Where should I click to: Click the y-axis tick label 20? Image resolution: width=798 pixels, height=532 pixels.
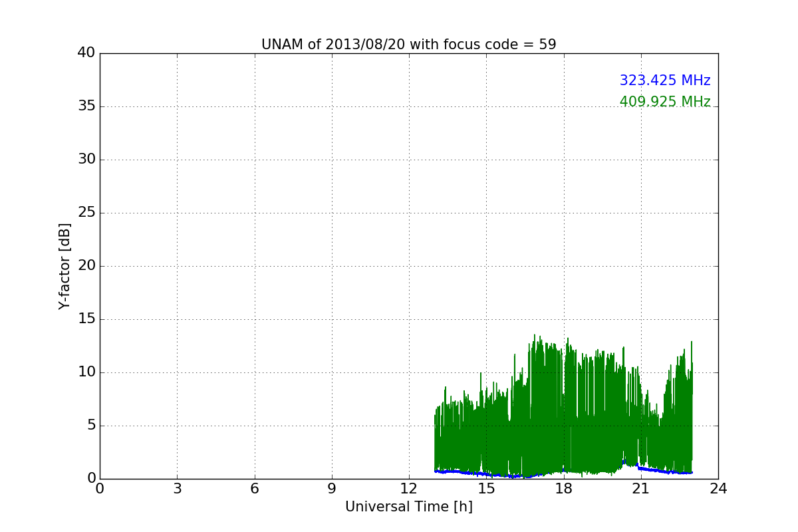coord(86,266)
